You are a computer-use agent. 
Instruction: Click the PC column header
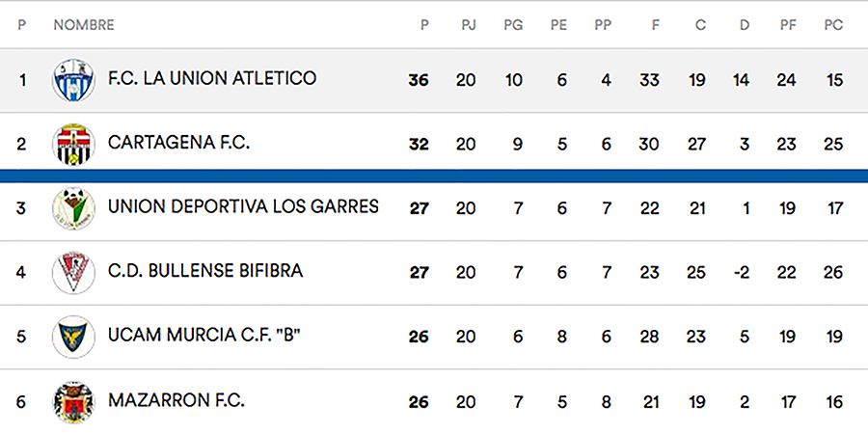click(833, 25)
